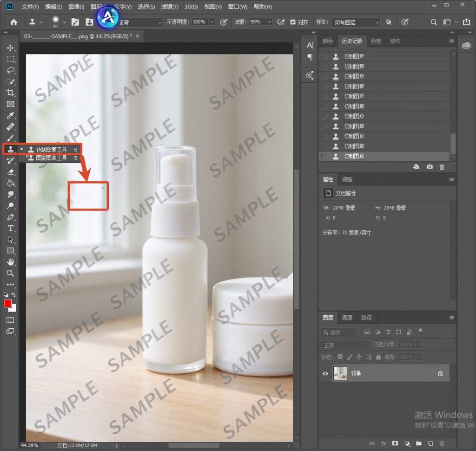Image resolution: width=476 pixels, height=451 pixels.
Task: Choose 图案图章工具 from the tool flyout
Action: point(50,158)
